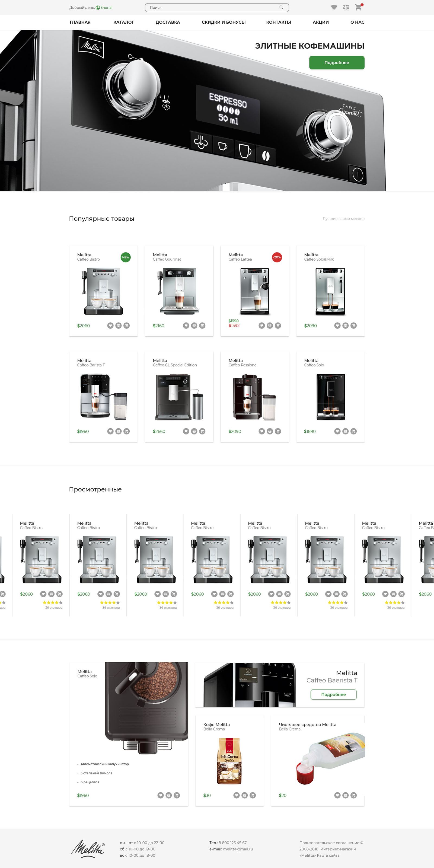This screenshot has height=868, width=434.
Task: Click Лучшие в этом месяце link
Action: [x=344, y=219]
